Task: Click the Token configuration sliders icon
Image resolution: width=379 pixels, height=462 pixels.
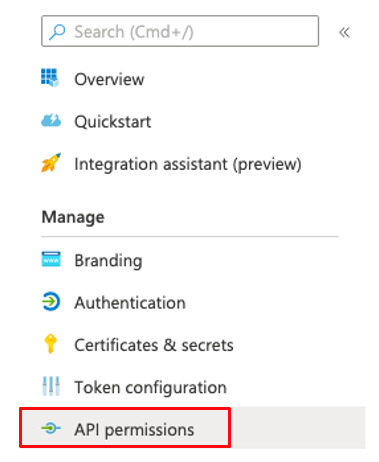Action: (x=51, y=386)
